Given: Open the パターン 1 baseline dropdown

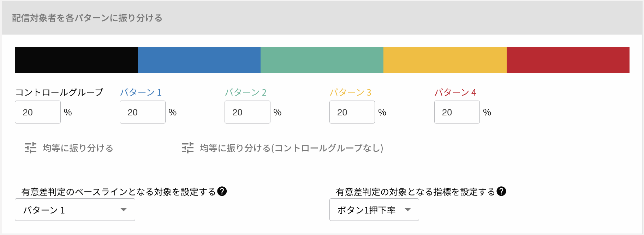Looking at the screenshot, I should click(75, 210).
